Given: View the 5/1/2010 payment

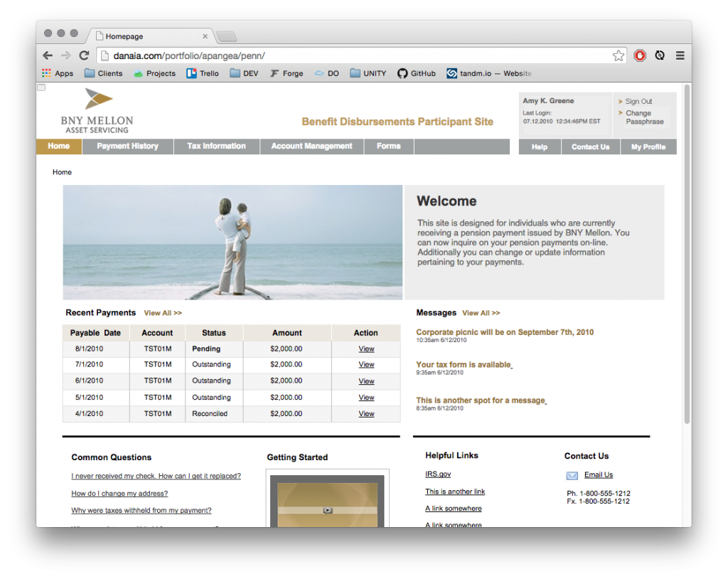Looking at the screenshot, I should point(366,398).
